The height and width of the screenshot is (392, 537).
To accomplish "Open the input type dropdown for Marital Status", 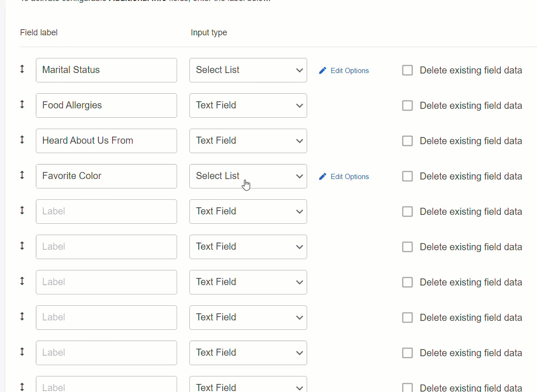I will (x=248, y=70).
